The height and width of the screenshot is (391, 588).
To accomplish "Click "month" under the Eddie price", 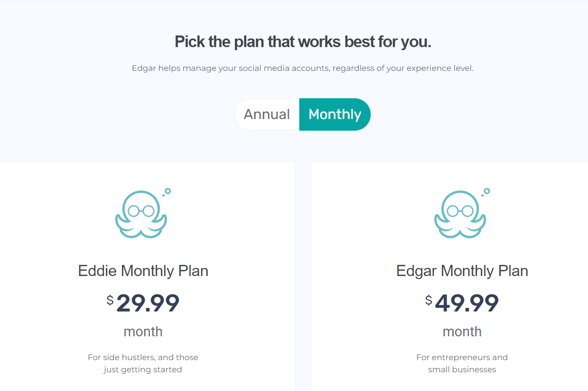I will pyautogui.click(x=143, y=331).
